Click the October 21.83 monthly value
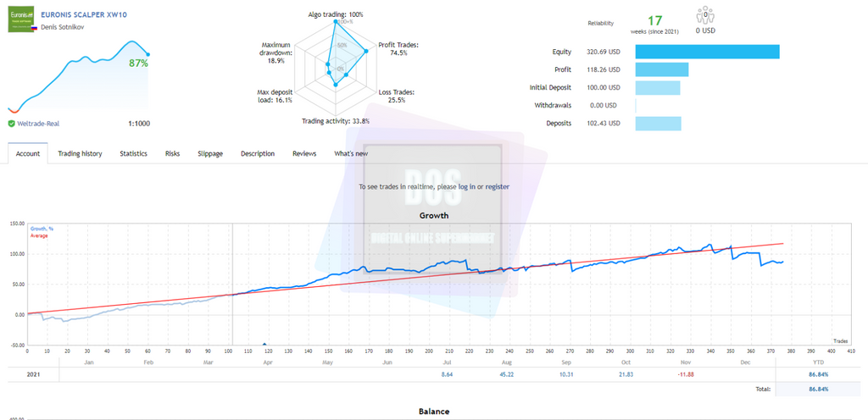Image resolution: width=868 pixels, height=420 pixels. [625, 374]
